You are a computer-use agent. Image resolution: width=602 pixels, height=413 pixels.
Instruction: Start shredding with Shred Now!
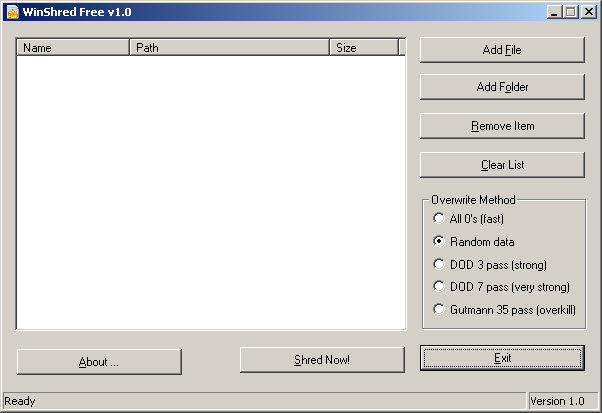point(322,360)
